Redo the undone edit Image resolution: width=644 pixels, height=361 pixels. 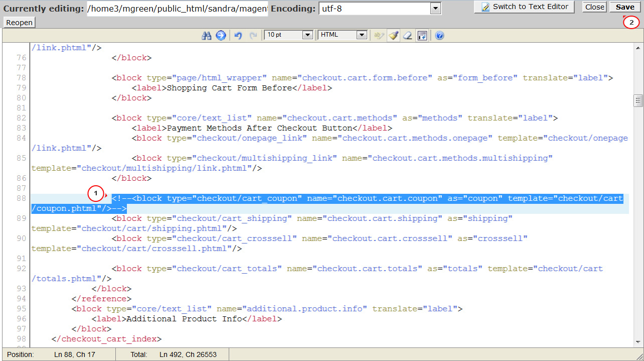click(253, 35)
